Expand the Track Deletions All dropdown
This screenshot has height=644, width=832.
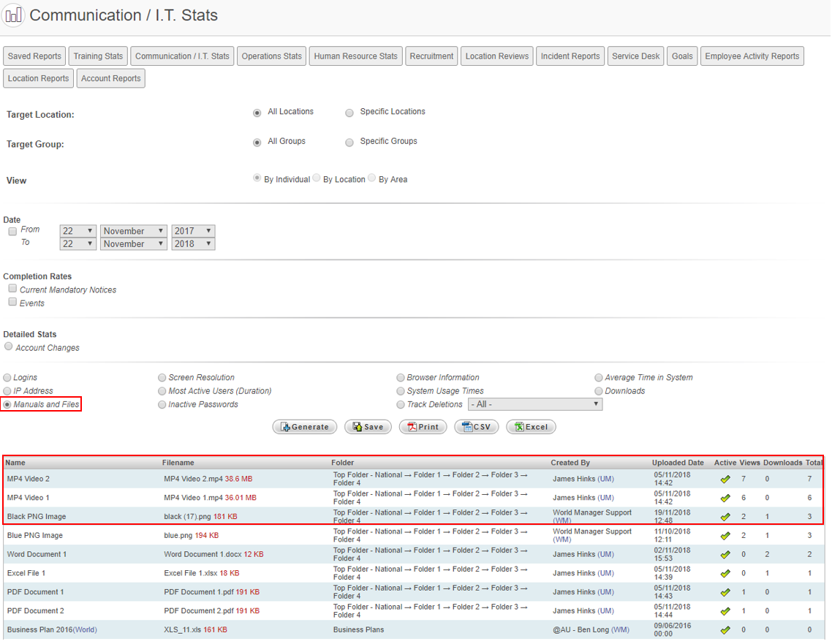534,404
